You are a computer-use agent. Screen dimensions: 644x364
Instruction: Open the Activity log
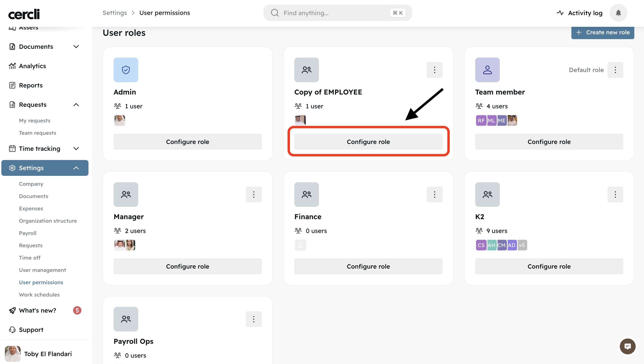tap(579, 13)
